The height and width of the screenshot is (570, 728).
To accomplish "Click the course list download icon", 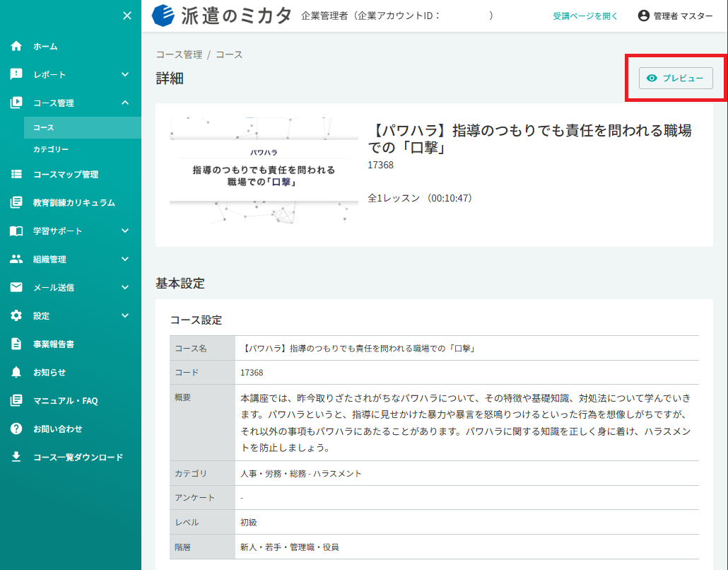I will click(x=16, y=457).
